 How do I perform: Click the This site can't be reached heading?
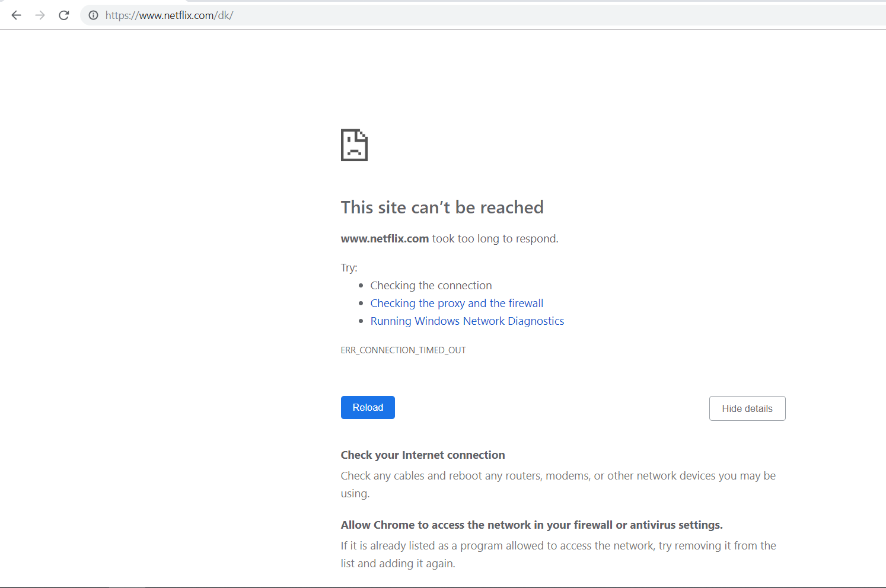tap(442, 207)
